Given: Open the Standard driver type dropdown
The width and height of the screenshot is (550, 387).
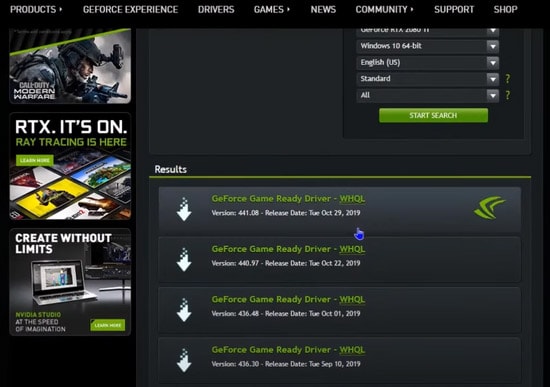Looking at the screenshot, I should tap(428, 79).
